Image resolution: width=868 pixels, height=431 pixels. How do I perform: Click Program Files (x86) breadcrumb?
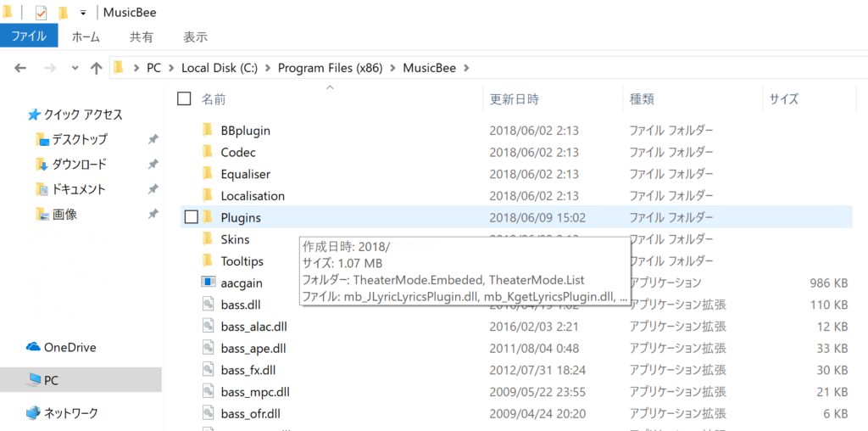pyautogui.click(x=330, y=68)
